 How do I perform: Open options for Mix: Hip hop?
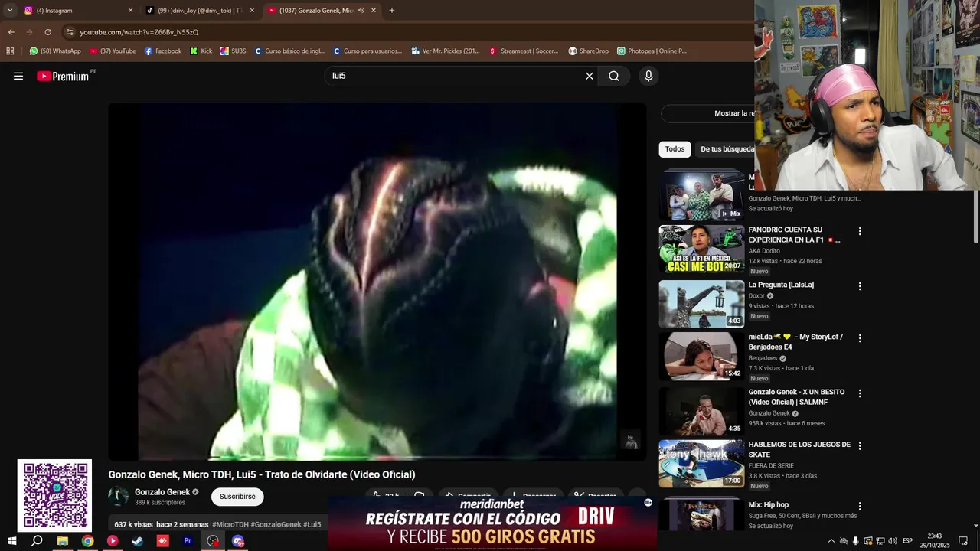(x=860, y=507)
